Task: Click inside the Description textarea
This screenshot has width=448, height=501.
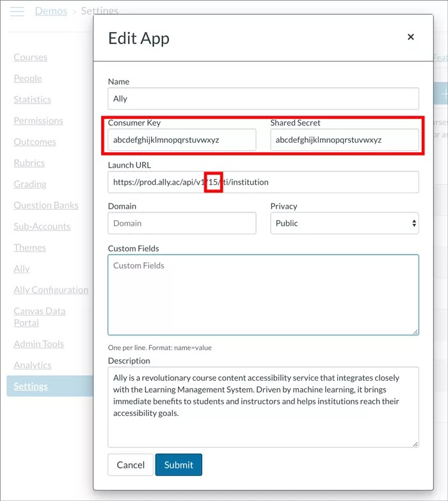Action: click(x=263, y=406)
